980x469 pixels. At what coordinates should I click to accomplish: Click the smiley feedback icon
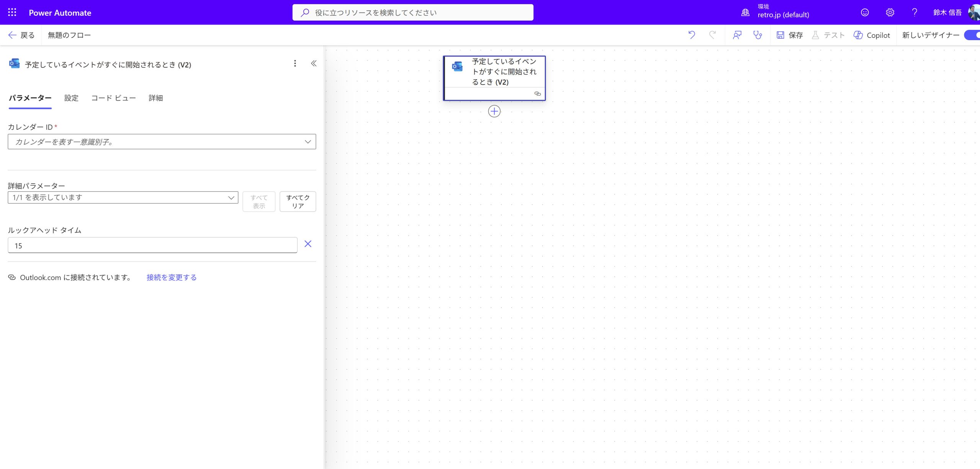[x=865, y=12]
